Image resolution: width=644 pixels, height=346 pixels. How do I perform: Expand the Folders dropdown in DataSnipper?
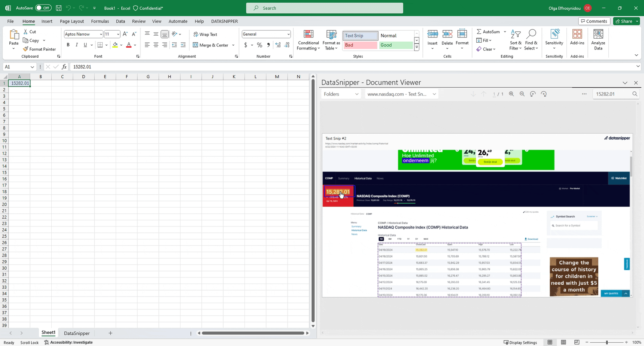341,94
